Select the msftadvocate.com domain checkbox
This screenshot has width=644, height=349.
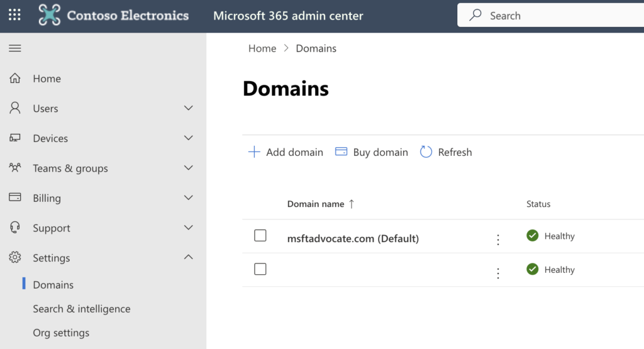click(260, 236)
